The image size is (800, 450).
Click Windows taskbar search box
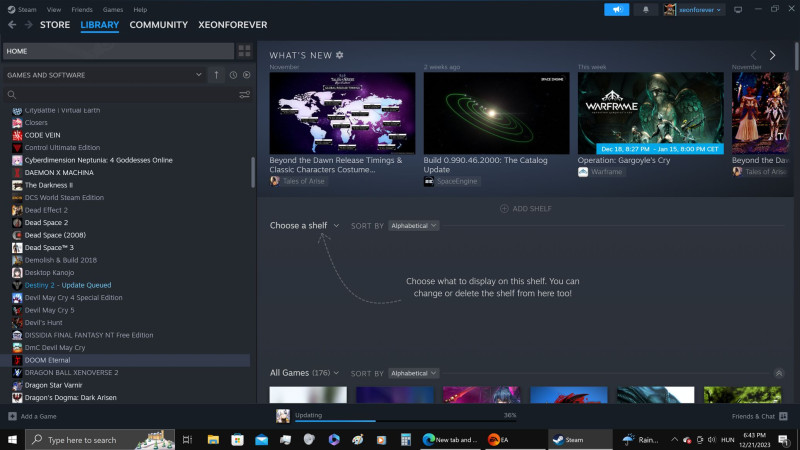tap(100, 439)
